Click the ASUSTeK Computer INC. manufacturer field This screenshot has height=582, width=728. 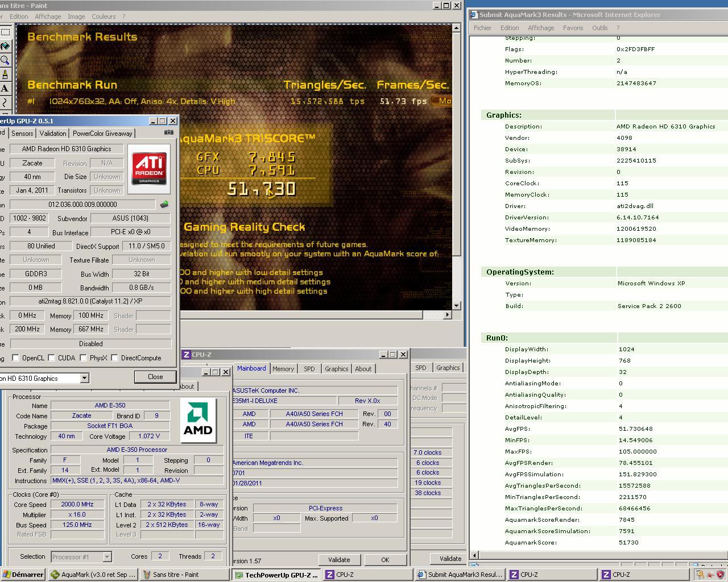tap(315, 390)
